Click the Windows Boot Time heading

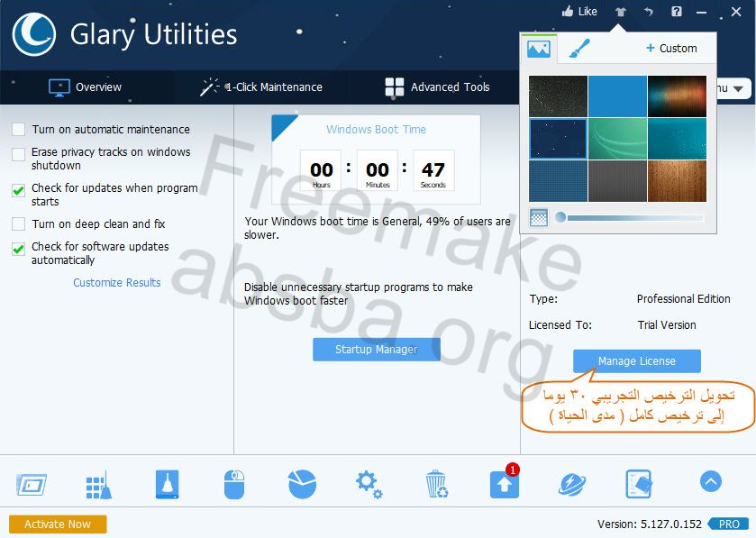376,129
